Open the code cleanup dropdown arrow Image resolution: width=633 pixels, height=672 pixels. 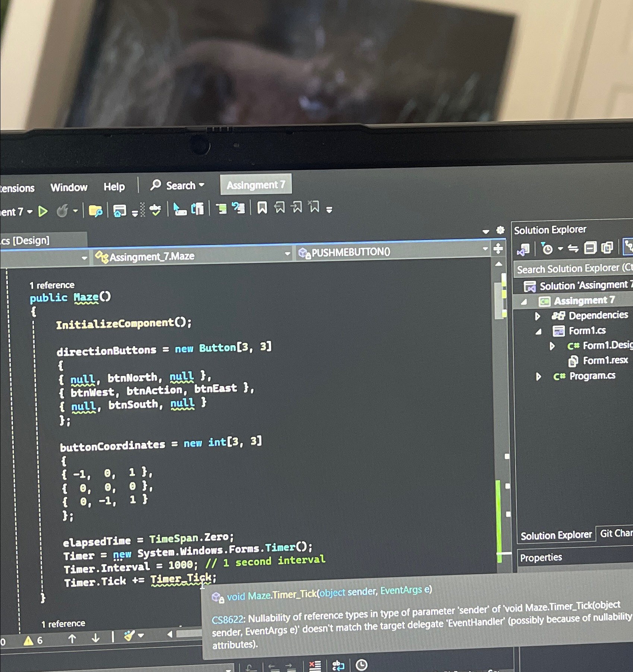pyautogui.click(x=141, y=636)
